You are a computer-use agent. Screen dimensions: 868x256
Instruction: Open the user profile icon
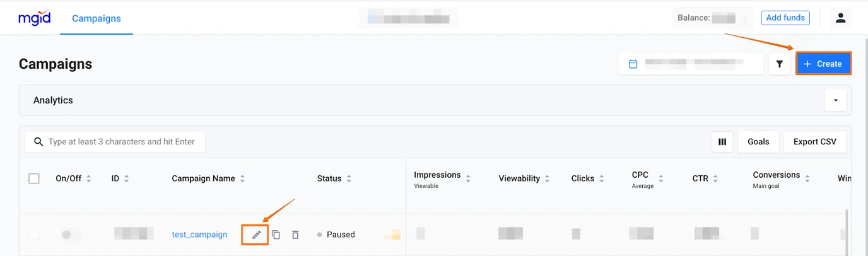pyautogui.click(x=840, y=18)
